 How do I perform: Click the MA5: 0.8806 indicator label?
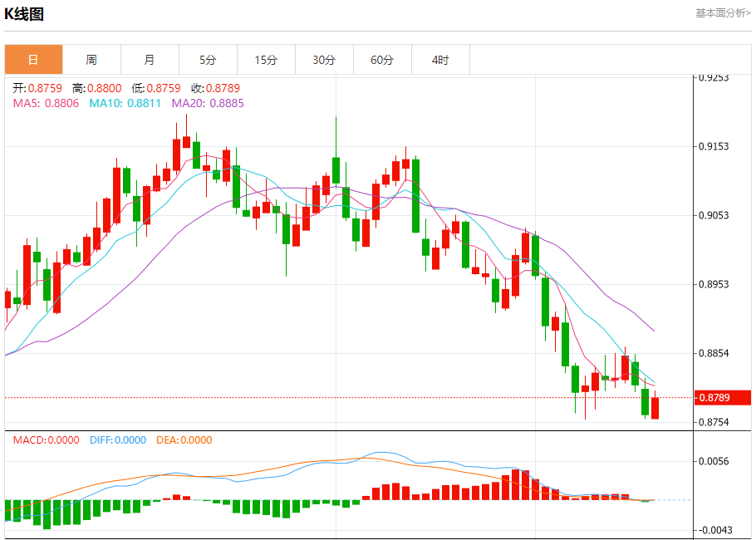pos(46,103)
